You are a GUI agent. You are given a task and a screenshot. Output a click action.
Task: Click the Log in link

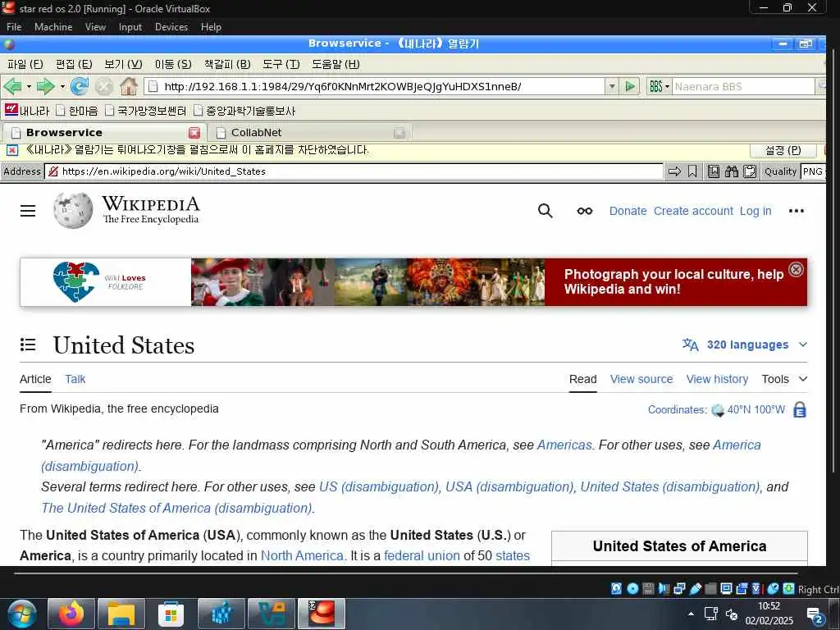(x=756, y=211)
